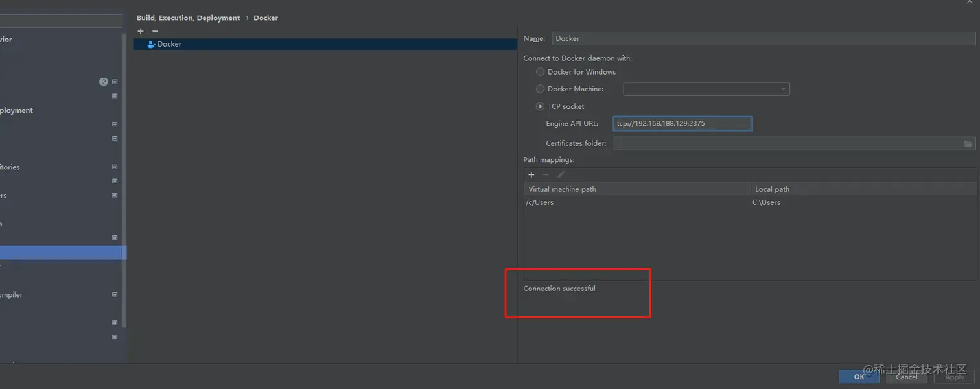Screen dimensions: 980x389
Task: Click the Connection successful status text
Action: coord(559,289)
